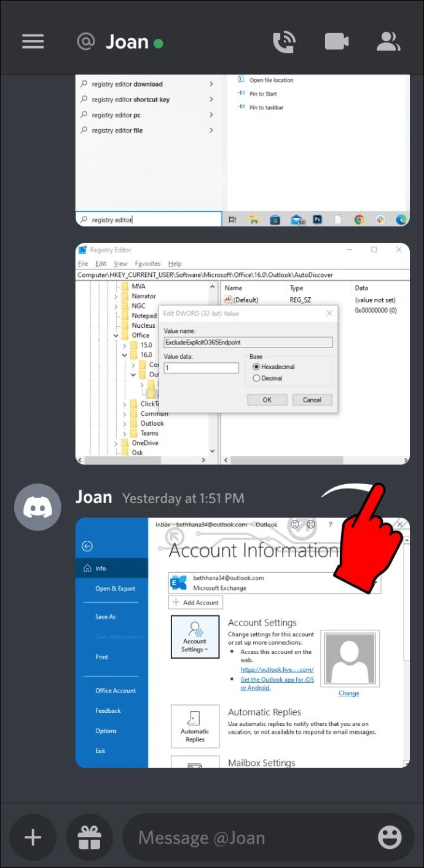Click Get the Outlook app for iOS link

[x=277, y=683]
